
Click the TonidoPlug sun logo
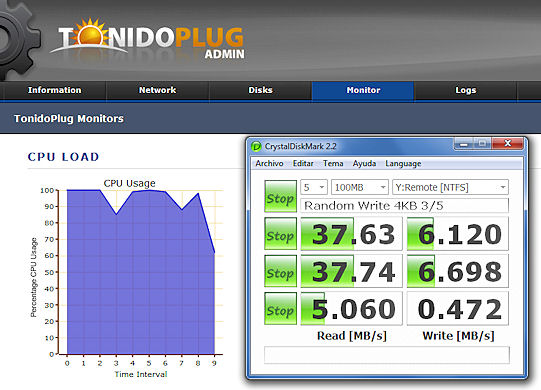[90, 33]
